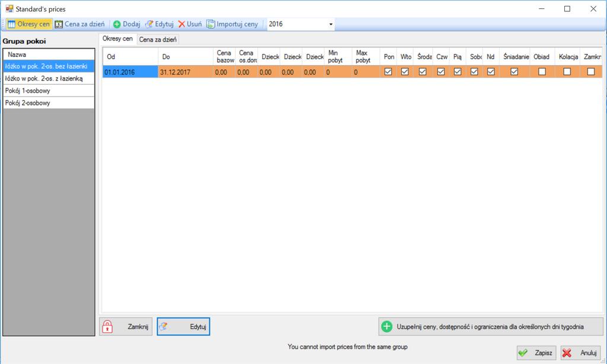607x364 pixels.
Task: Click the Standard's prices window app icon
Action: (x=9, y=8)
